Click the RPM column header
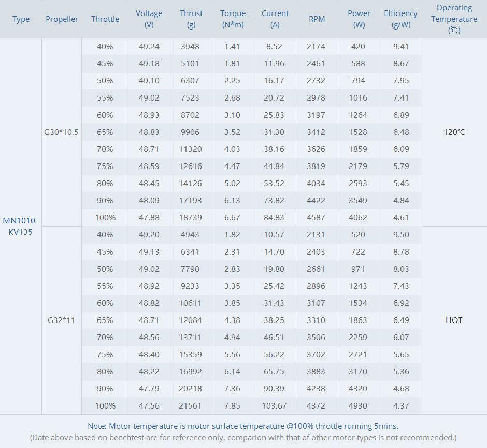Screen dimensions: 487x448 [x=317, y=19]
